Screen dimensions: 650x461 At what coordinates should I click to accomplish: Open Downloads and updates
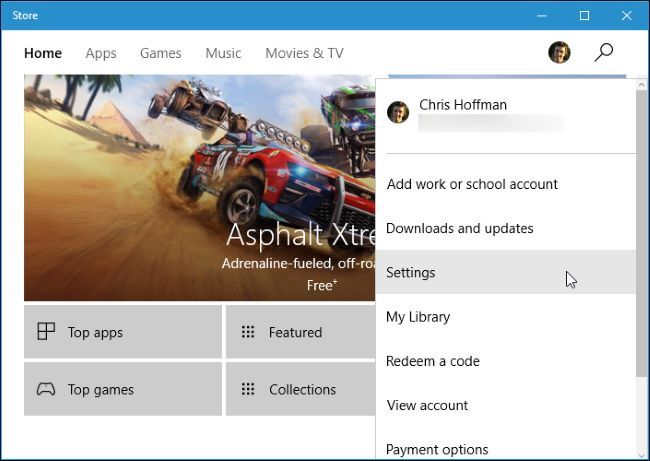(505, 228)
